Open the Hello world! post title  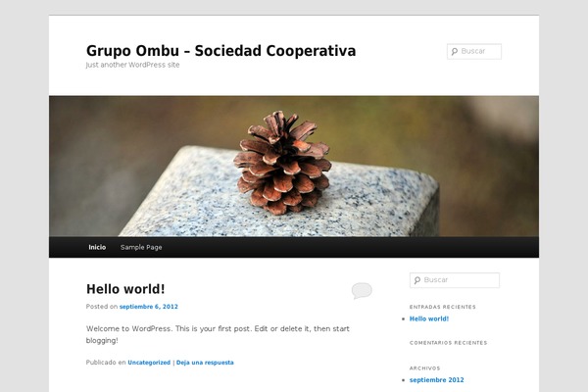coord(125,289)
